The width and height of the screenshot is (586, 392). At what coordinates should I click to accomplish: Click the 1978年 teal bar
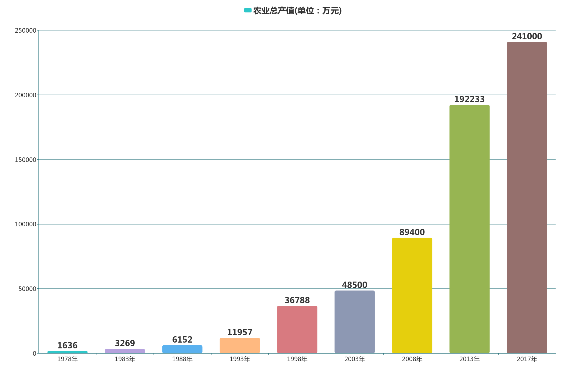67,352
